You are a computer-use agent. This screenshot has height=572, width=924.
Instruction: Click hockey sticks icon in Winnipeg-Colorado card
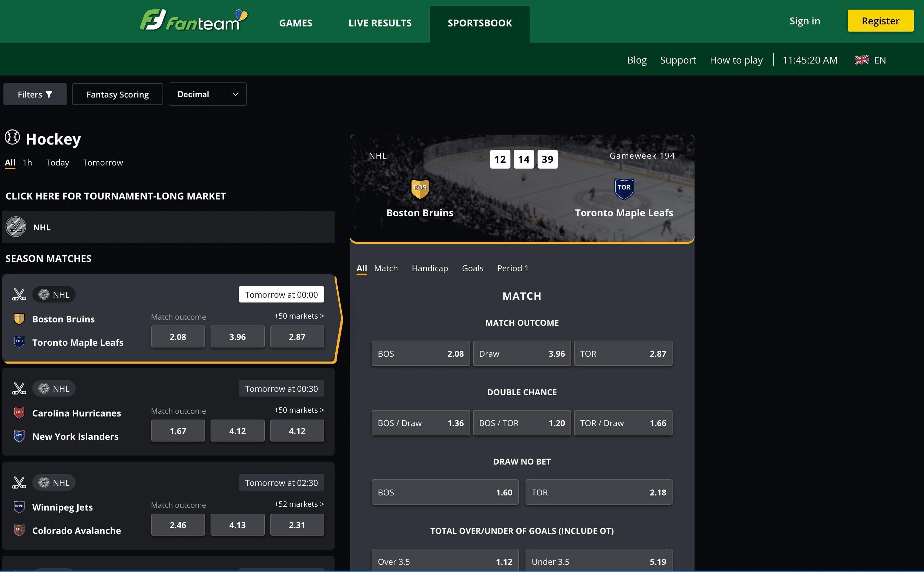(19, 483)
